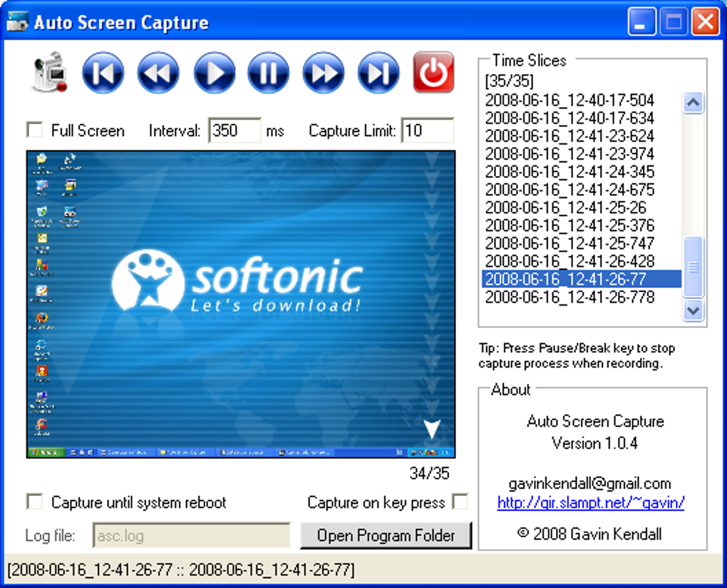
Task: Click the rewind playback icon
Action: [158, 72]
